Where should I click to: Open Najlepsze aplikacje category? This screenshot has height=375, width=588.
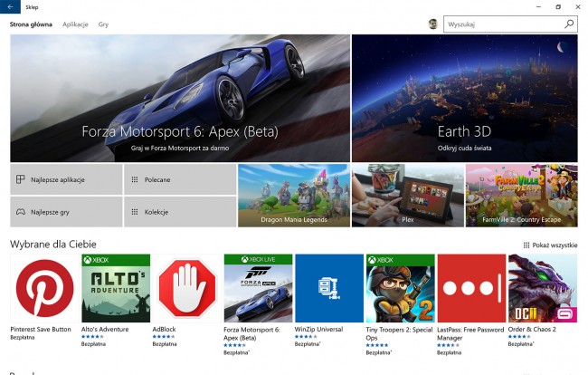pyautogui.click(x=66, y=179)
